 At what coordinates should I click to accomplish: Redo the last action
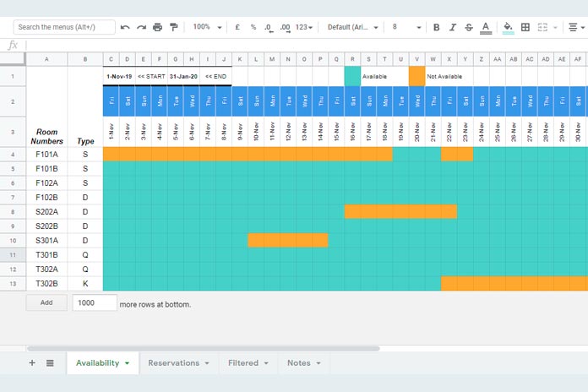pyautogui.click(x=141, y=27)
